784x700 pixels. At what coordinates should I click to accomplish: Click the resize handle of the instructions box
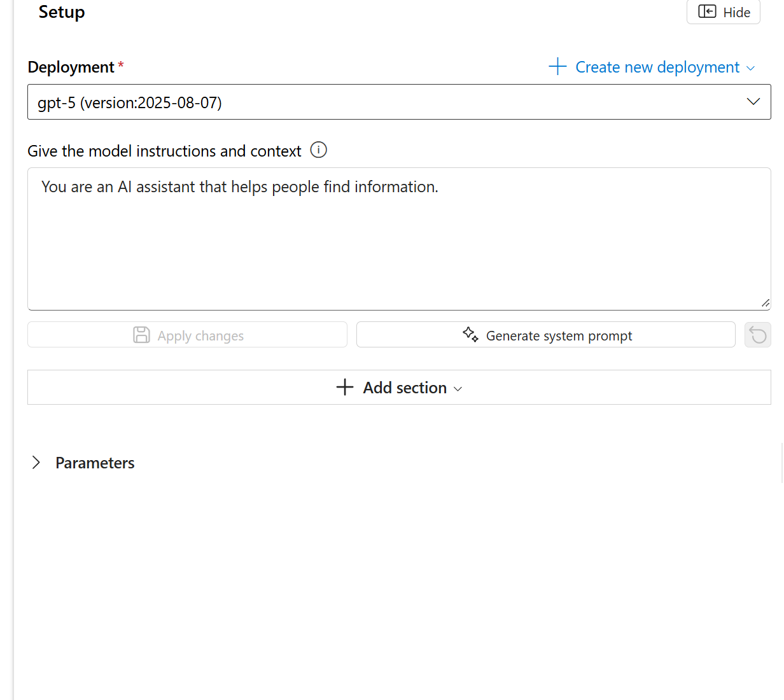coord(765,302)
